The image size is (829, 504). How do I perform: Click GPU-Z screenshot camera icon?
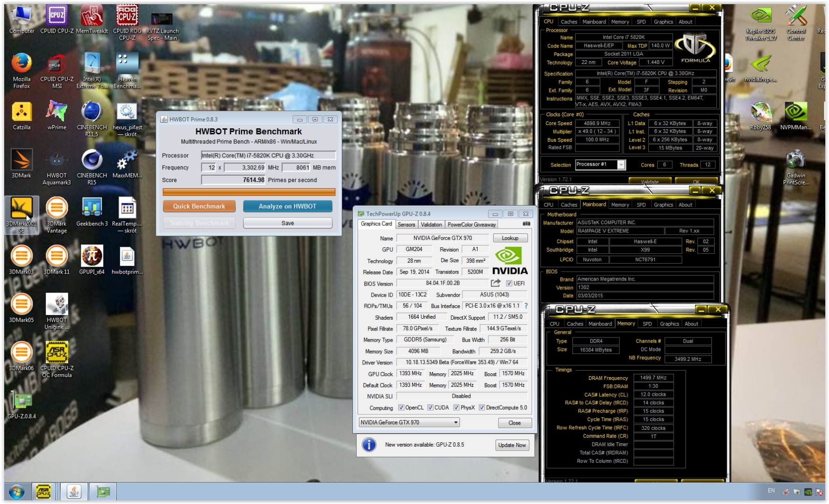click(526, 224)
